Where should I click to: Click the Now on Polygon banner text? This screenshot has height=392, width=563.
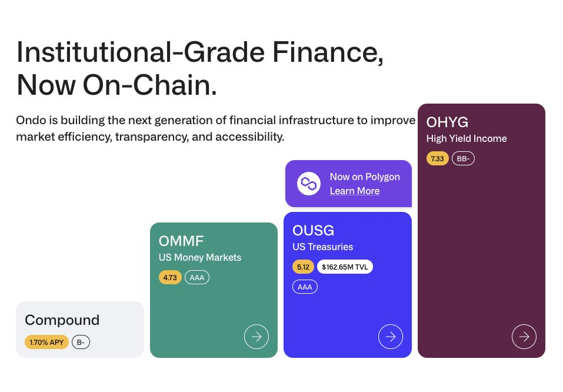coord(365,177)
